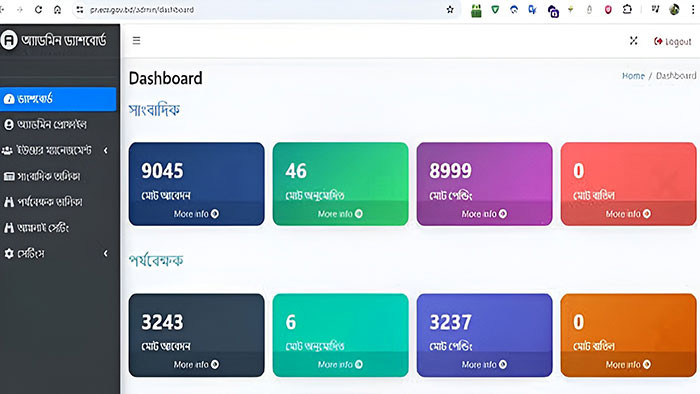Open the অ্যাডমিন প্রোফাইল sidebar item
Screen dimensions: 700x394
pyautogui.click(x=58, y=124)
